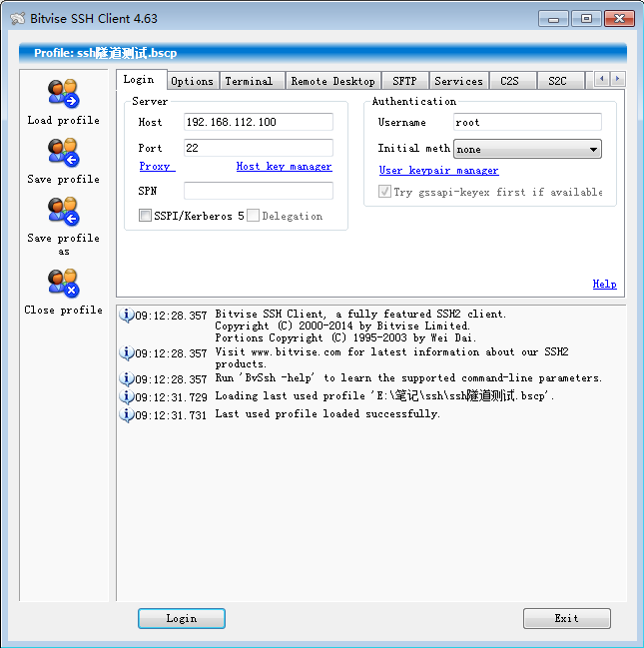Click the Save profile icon

point(63,153)
